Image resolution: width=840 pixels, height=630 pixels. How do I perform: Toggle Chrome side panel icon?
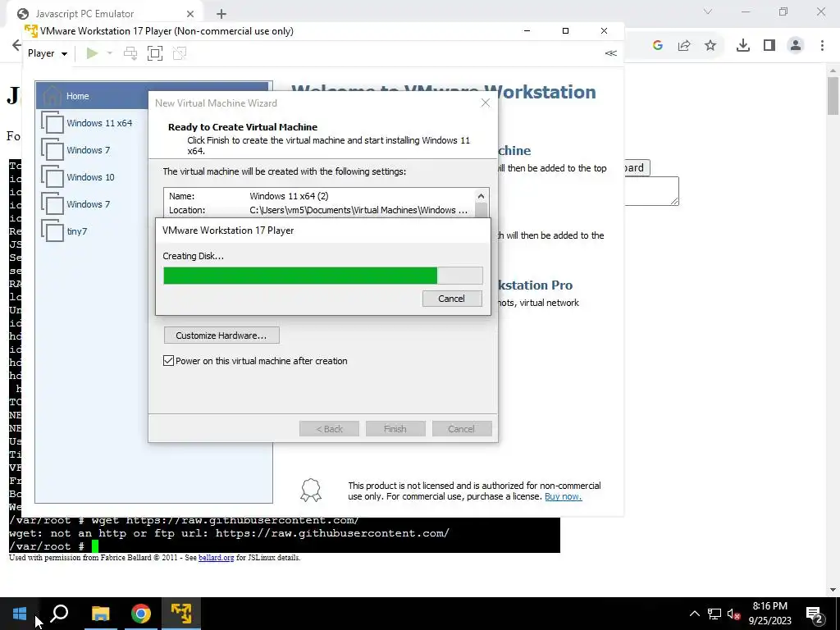(x=769, y=46)
